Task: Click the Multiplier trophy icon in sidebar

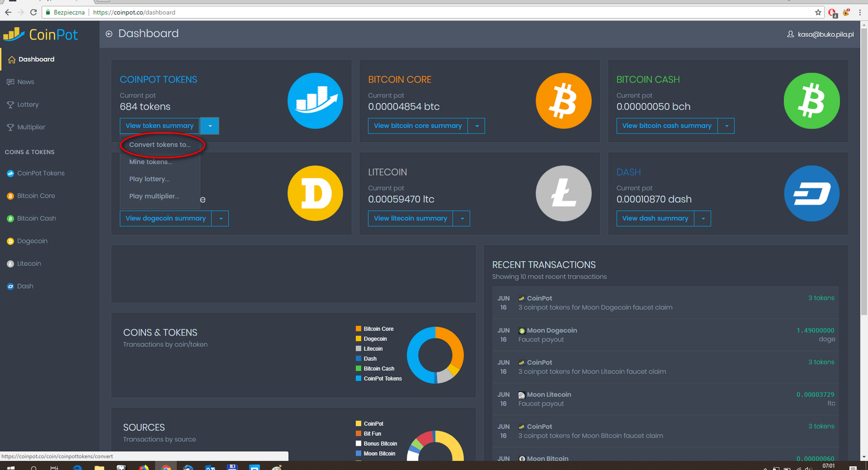Action: pyautogui.click(x=10, y=127)
